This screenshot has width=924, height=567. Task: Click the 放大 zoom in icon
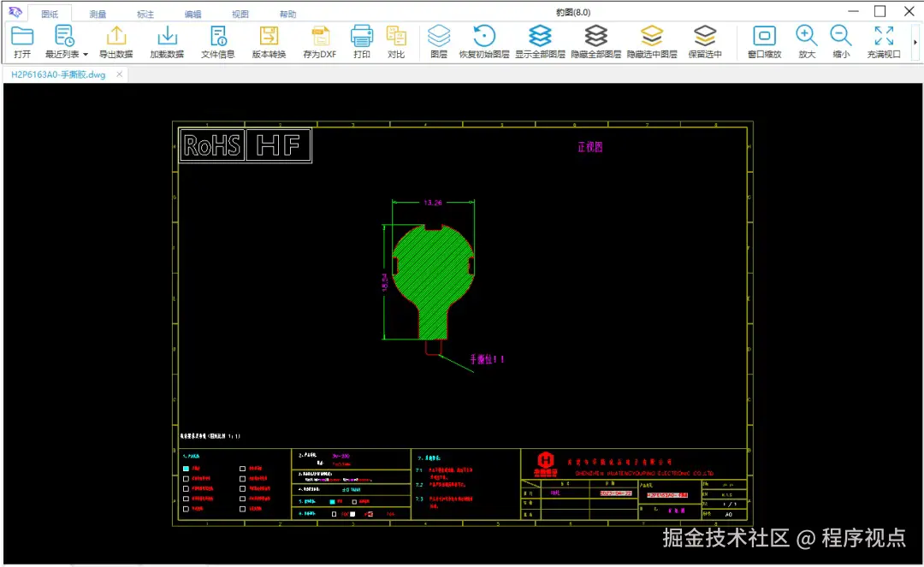click(806, 36)
